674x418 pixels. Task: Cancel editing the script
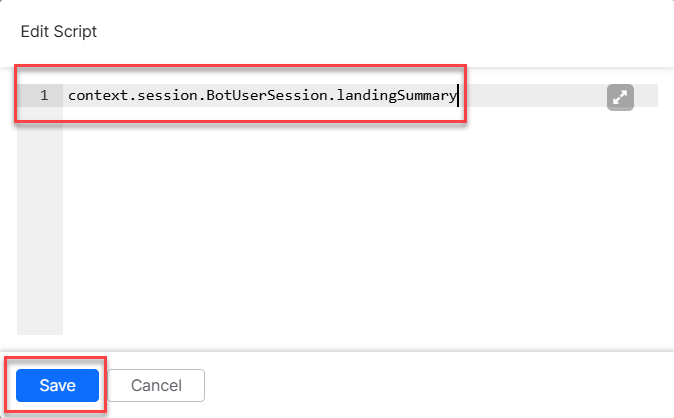coord(156,385)
